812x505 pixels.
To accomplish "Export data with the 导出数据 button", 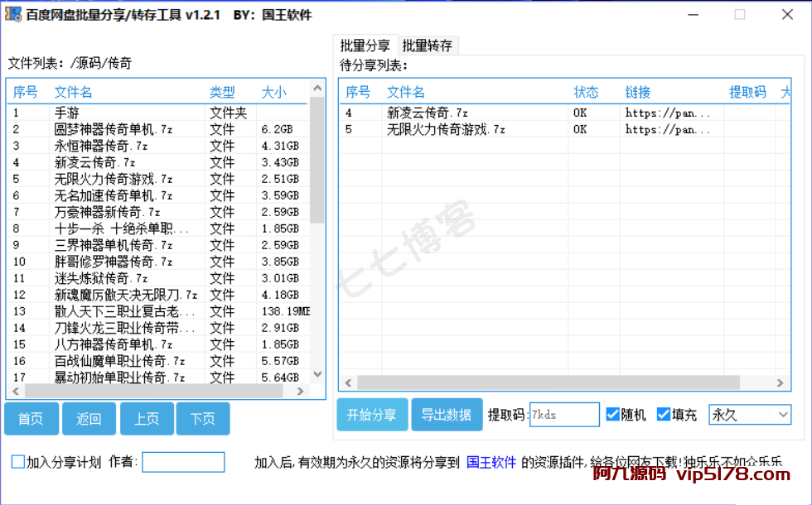I will pyautogui.click(x=447, y=415).
